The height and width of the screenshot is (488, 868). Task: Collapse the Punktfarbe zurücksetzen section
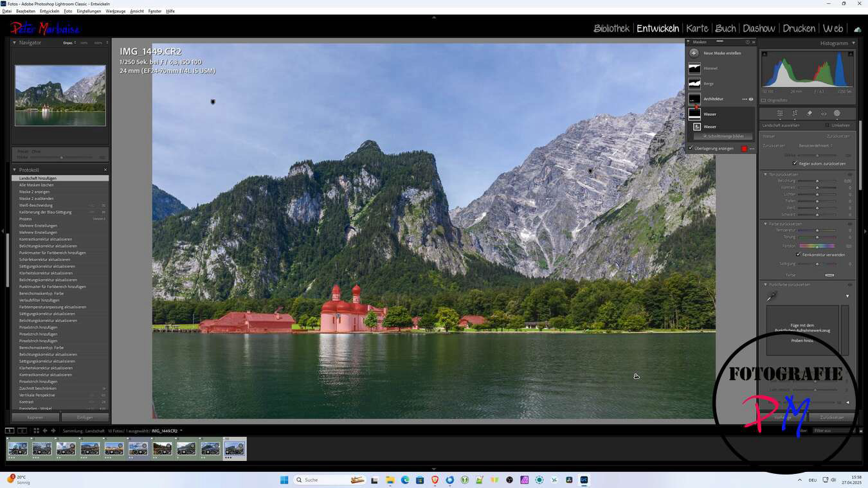(766, 284)
